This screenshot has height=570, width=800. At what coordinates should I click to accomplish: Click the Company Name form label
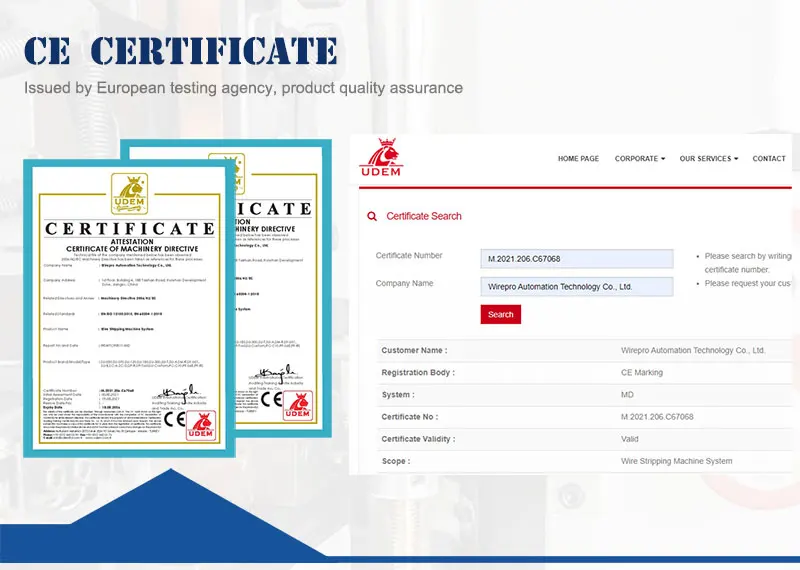pos(404,283)
